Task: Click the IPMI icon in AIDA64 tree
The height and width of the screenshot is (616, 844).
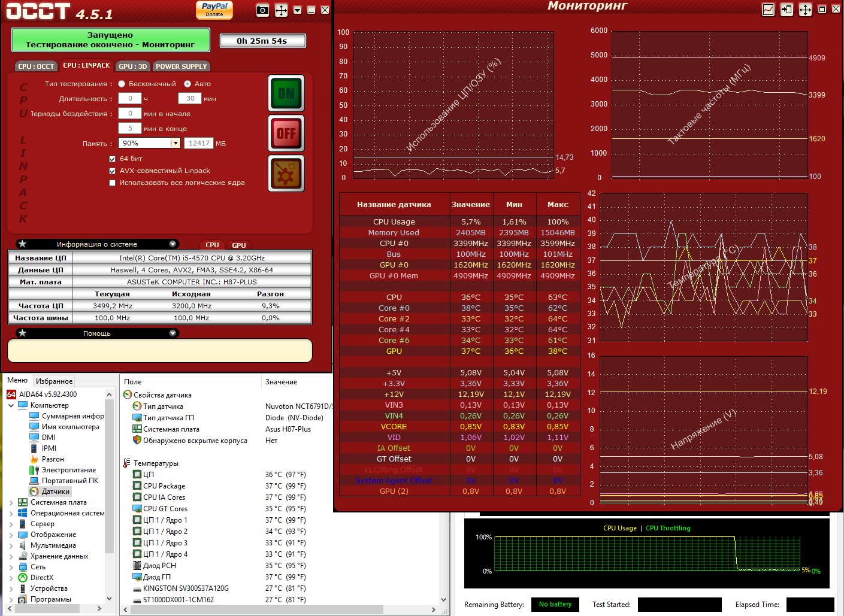Action: [x=35, y=448]
